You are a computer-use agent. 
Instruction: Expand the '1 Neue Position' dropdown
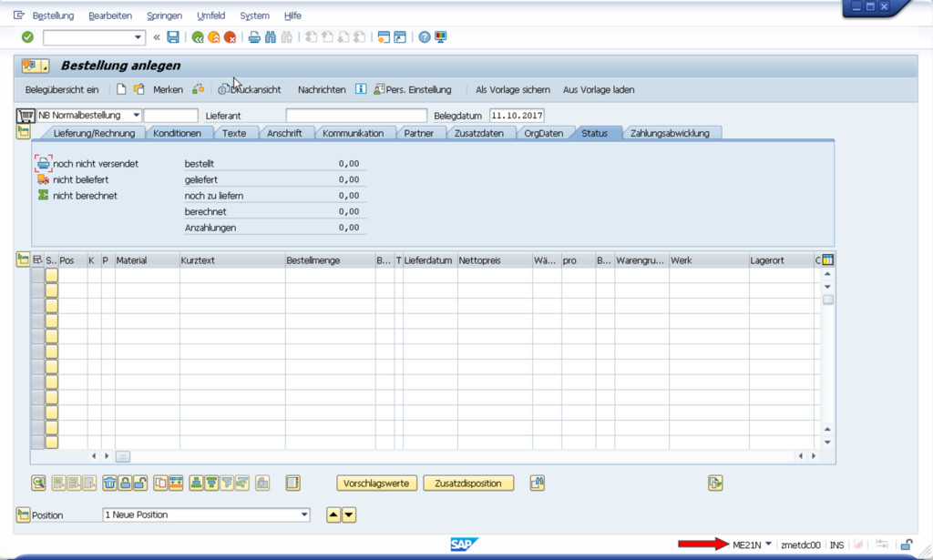[304, 515]
